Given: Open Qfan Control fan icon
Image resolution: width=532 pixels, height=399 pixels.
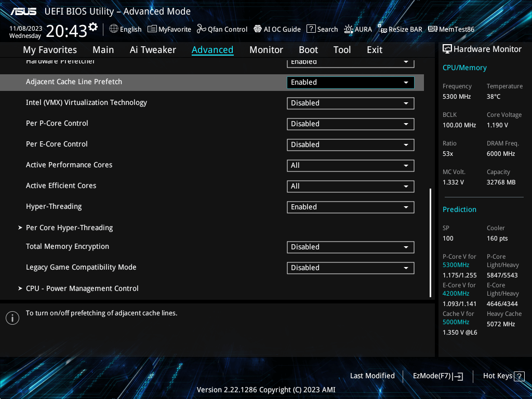Looking at the screenshot, I should 201,29.
